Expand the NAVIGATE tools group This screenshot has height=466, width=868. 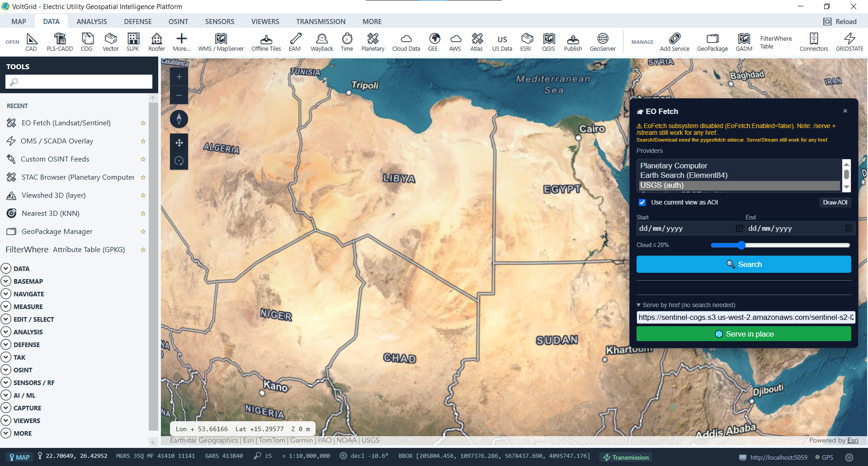6,294
